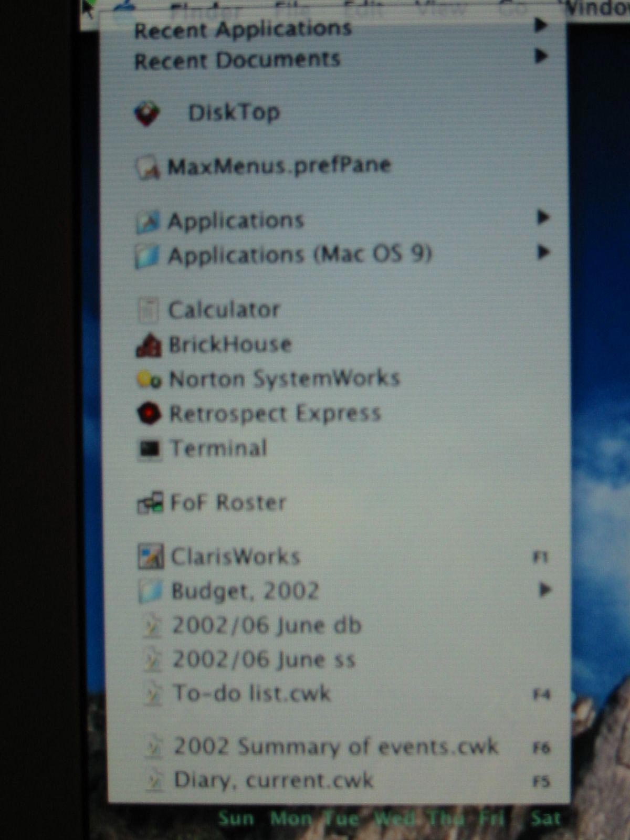This screenshot has height=840, width=630.
Task: Click the FoF Roster icon
Action: point(150,503)
